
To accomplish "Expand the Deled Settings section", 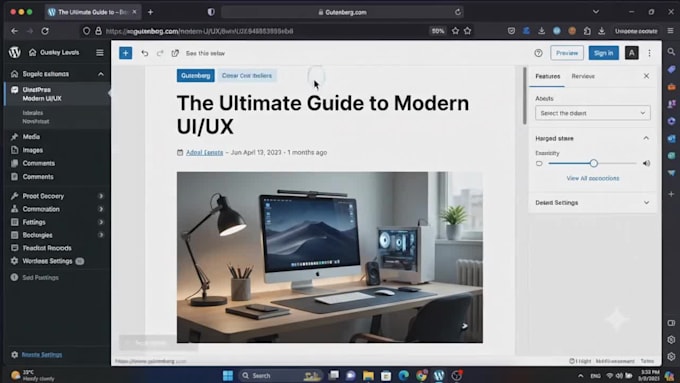I will click(x=646, y=203).
